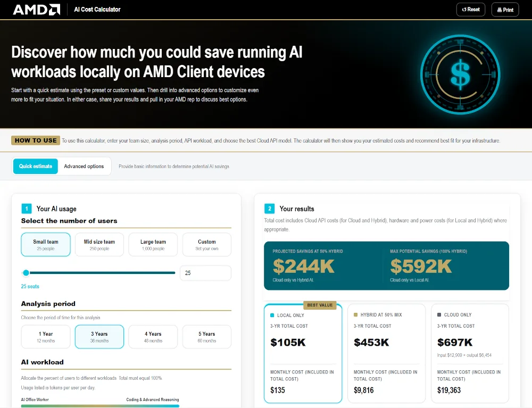Image resolution: width=532 pixels, height=408 pixels.
Task: Click the Cloud Only gray legend square
Action: click(x=439, y=315)
